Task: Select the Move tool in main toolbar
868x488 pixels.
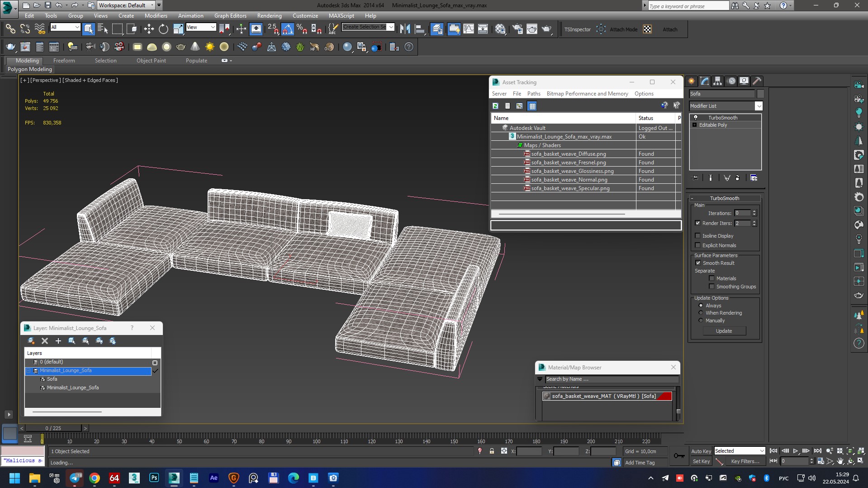Action: [149, 29]
